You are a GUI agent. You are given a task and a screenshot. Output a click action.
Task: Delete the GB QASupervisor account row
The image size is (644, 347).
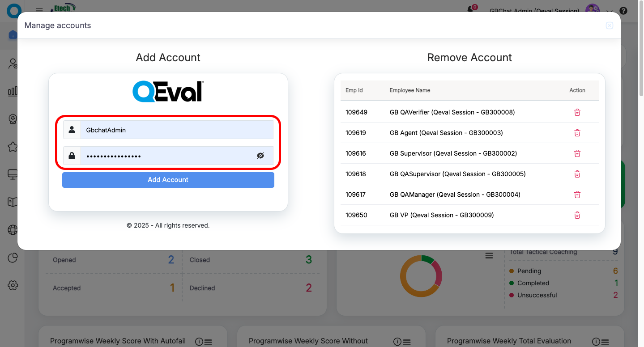[x=577, y=174]
